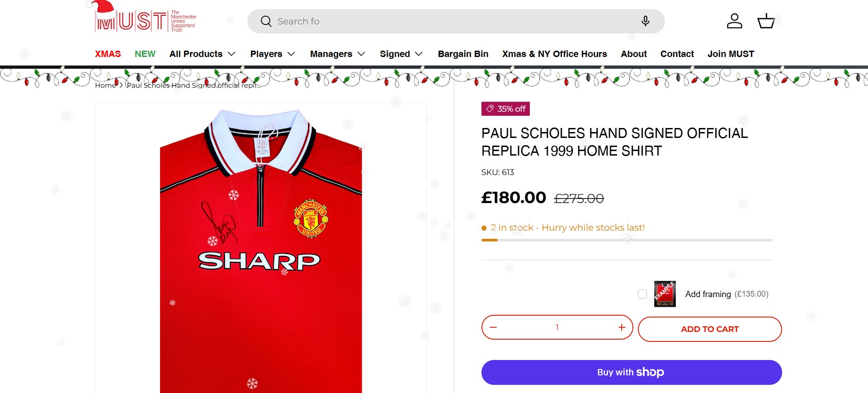Image resolution: width=868 pixels, height=393 pixels.
Task: Open the Managers dropdown menu
Action: click(337, 54)
